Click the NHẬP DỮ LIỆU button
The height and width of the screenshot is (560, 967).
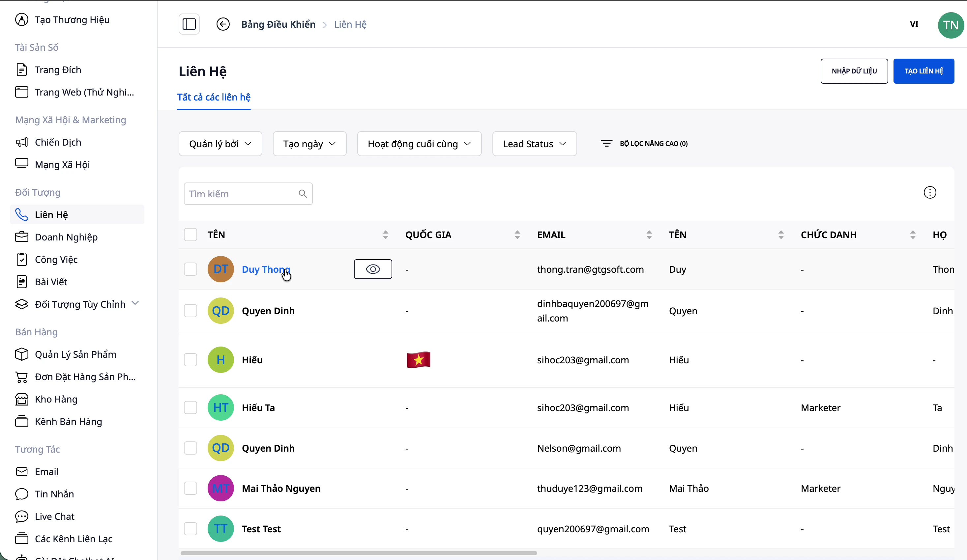(x=854, y=71)
